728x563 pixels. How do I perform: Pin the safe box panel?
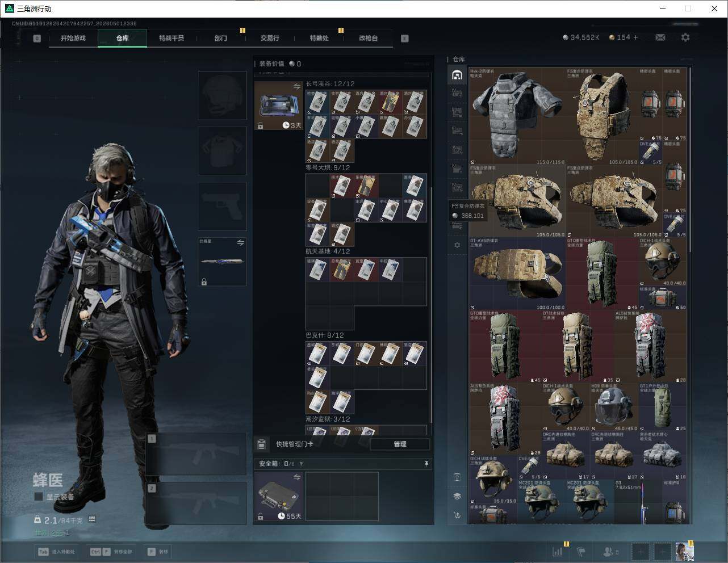tap(426, 464)
